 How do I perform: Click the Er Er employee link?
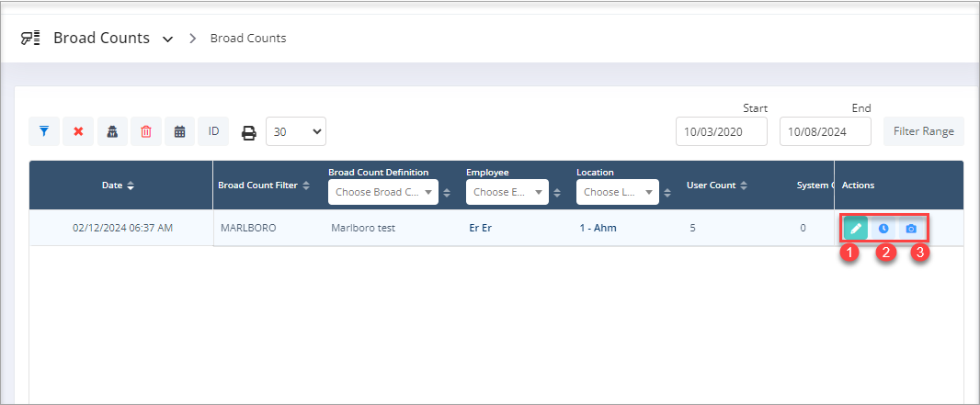coord(481,228)
